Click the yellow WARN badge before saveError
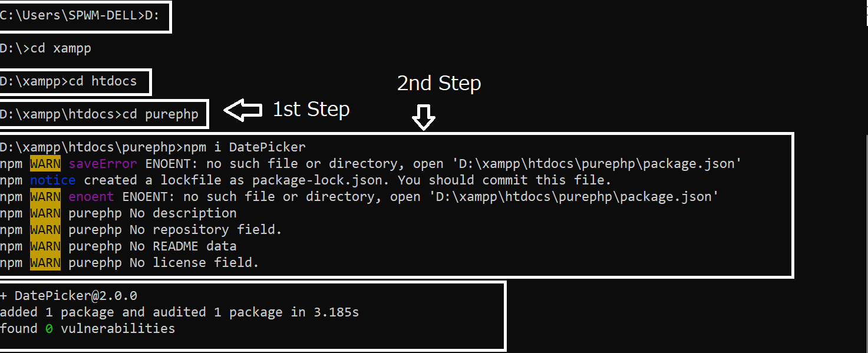 click(45, 163)
